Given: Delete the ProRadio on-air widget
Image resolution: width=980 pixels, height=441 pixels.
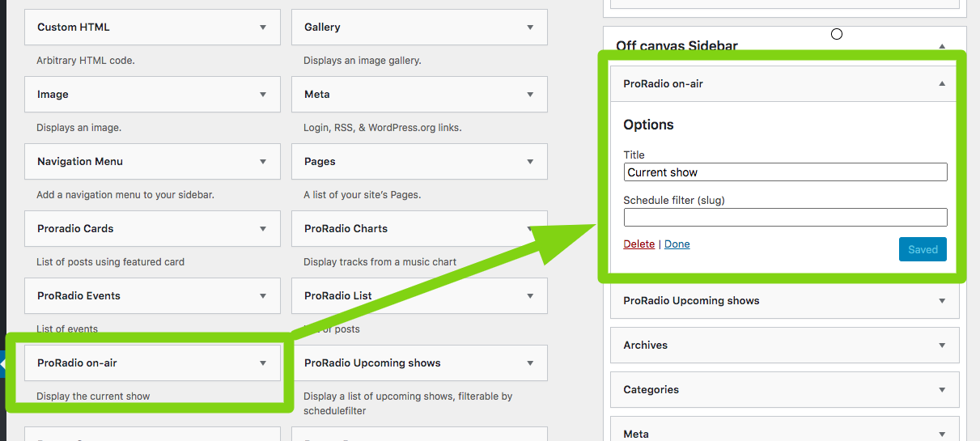Looking at the screenshot, I should (x=639, y=244).
